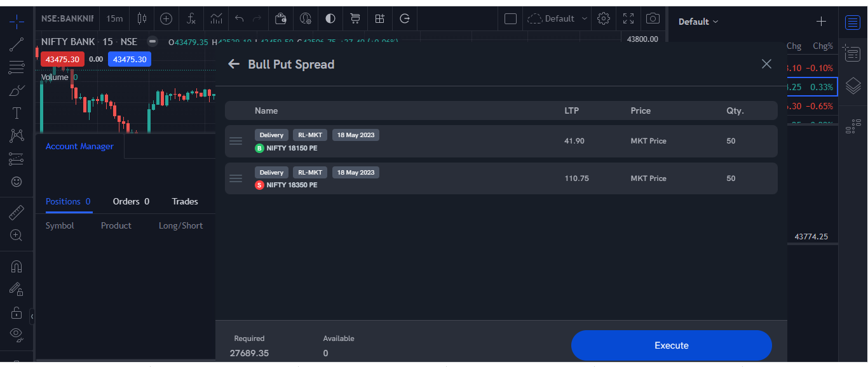Switch to the Orders tab
Screen dimensions: 868x367
(x=131, y=201)
